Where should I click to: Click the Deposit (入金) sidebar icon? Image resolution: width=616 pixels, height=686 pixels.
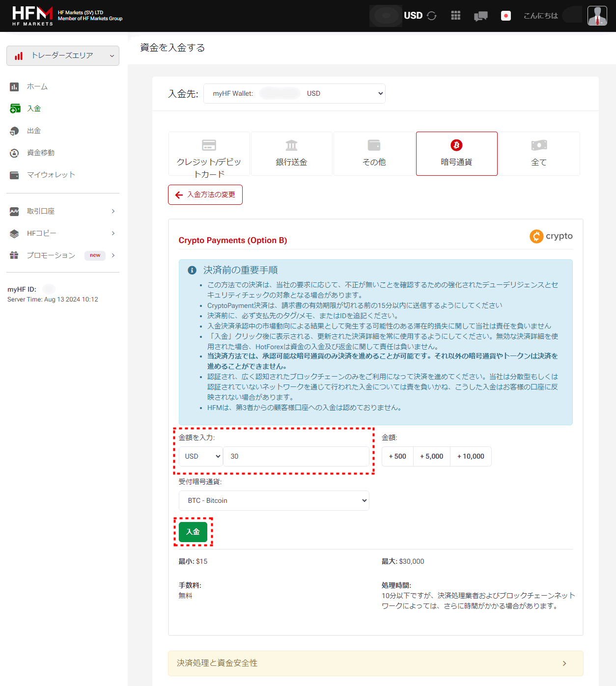point(15,109)
